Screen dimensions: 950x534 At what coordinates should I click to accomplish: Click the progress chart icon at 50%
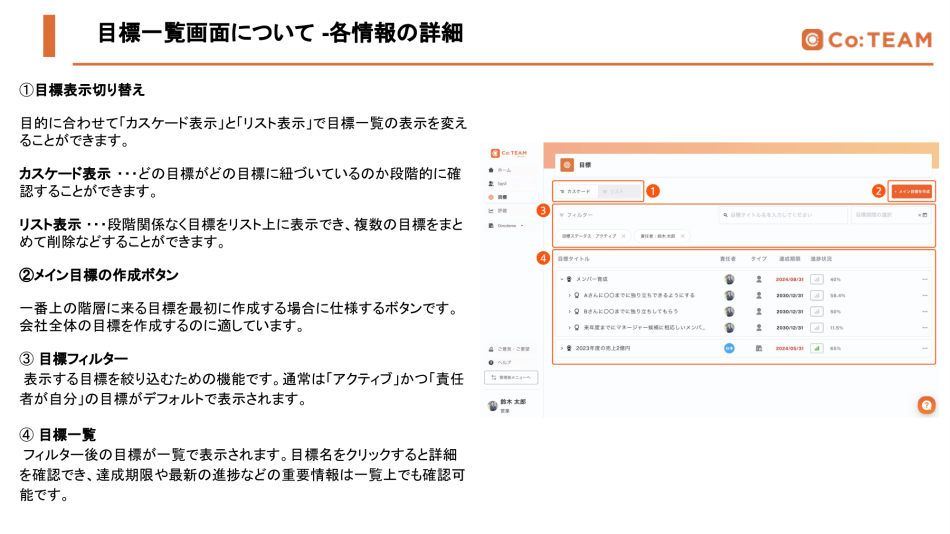coord(817,312)
